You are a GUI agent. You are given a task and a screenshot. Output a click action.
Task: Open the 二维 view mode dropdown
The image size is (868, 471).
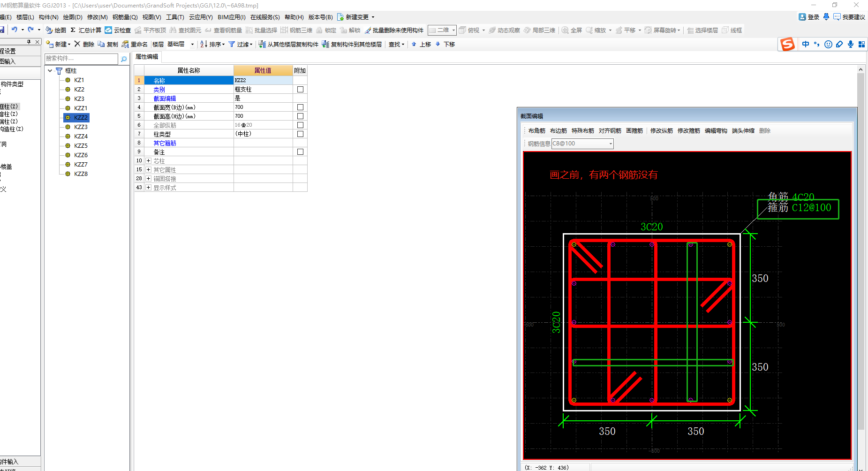point(453,30)
